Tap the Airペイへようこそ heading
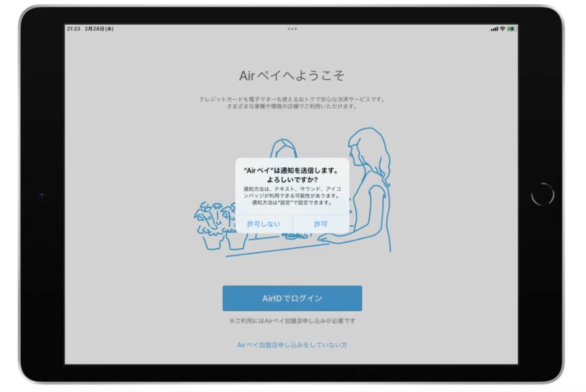 click(x=292, y=76)
